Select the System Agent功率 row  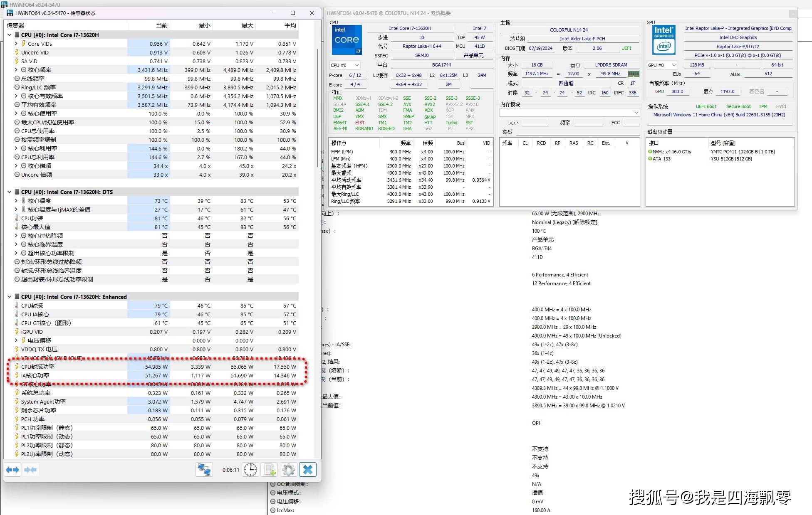click(151, 402)
